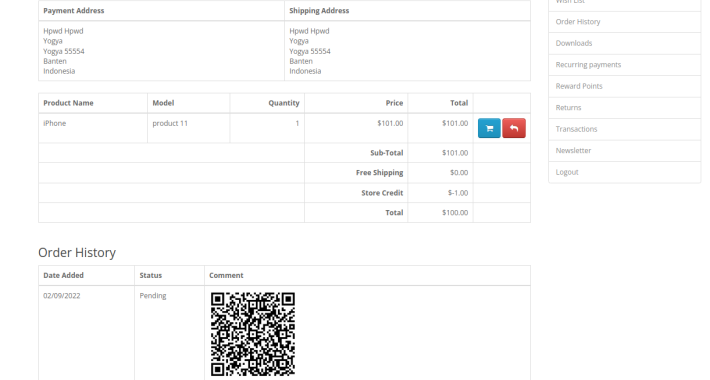
Task: Select the $0.00 shipping value
Action: (459, 173)
